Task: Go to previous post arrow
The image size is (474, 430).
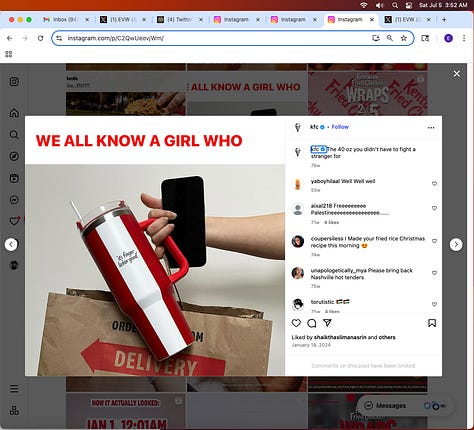Action: coord(11,244)
